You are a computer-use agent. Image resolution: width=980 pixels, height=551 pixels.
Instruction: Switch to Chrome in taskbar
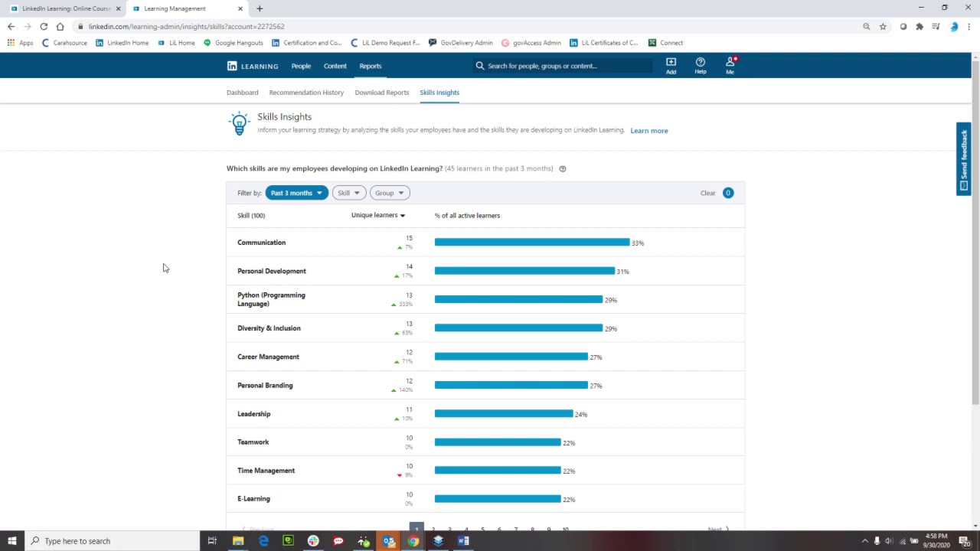(413, 541)
